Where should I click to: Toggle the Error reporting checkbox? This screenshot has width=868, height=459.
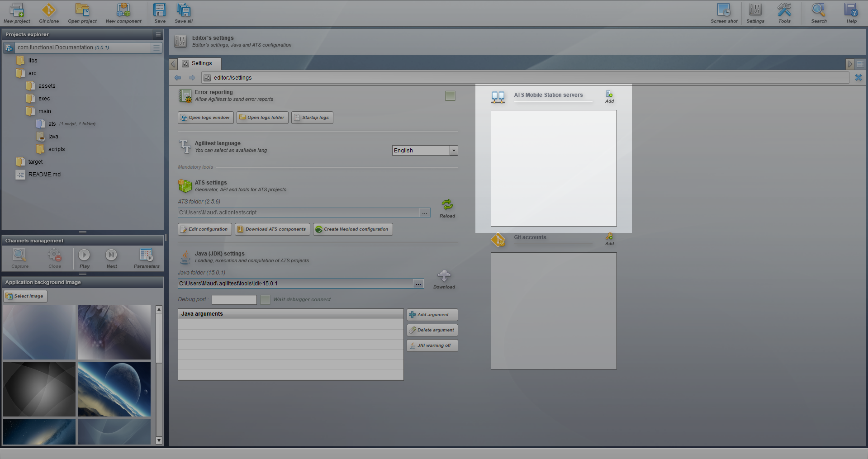[x=450, y=96]
